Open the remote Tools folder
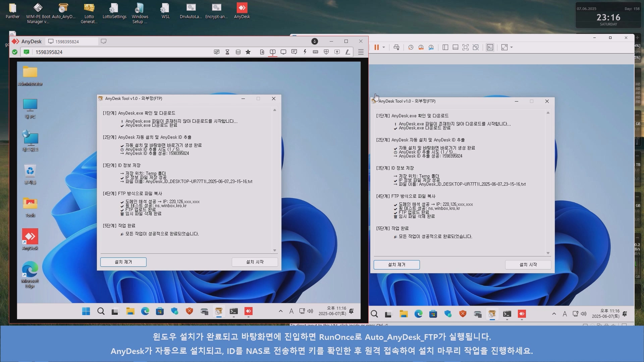Image resolution: width=644 pixels, height=362 pixels. pyautogui.click(x=30, y=207)
